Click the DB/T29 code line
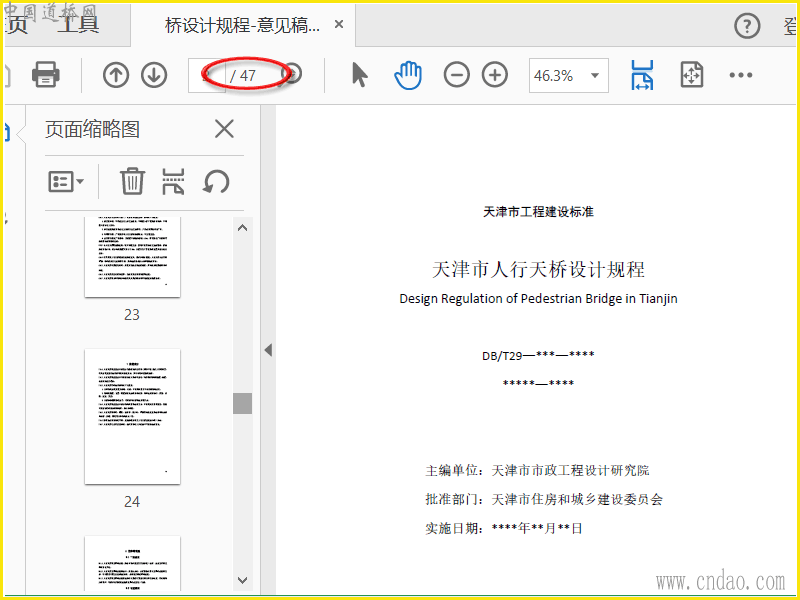The width and height of the screenshot is (800, 600). pos(538,356)
